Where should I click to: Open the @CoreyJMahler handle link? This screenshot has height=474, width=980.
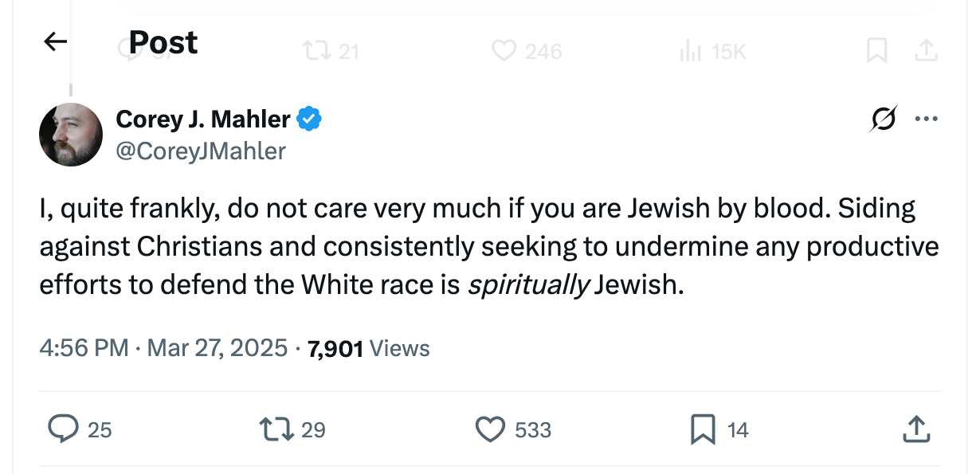pos(201,151)
